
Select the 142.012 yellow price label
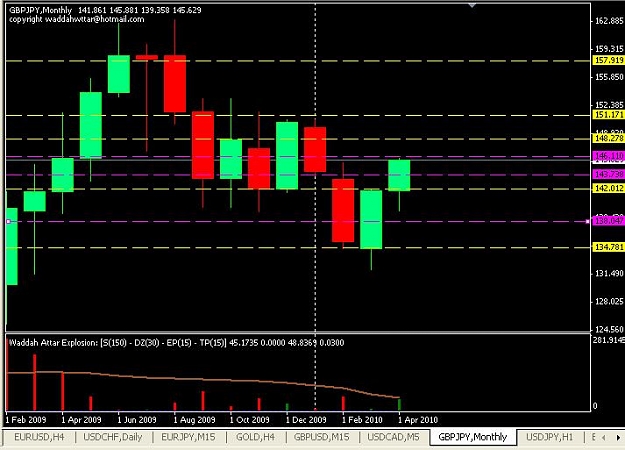click(x=609, y=188)
